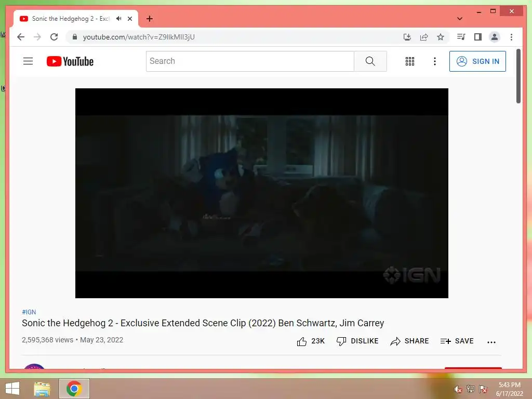
Task: Open a new tab with plus button
Action: click(149, 19)
